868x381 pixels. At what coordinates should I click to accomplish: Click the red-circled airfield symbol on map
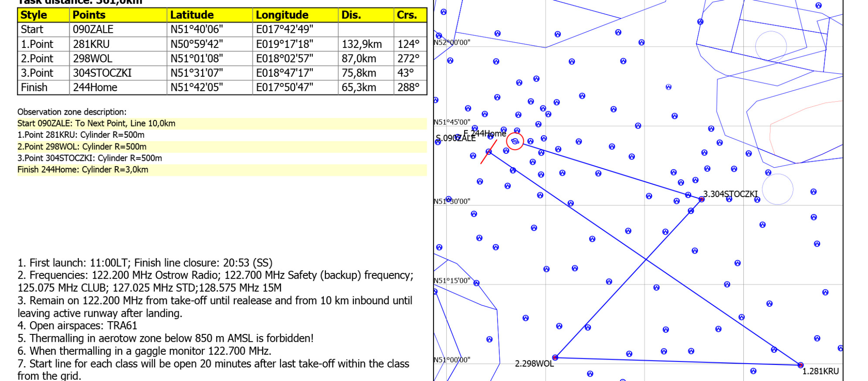(515, 141)
